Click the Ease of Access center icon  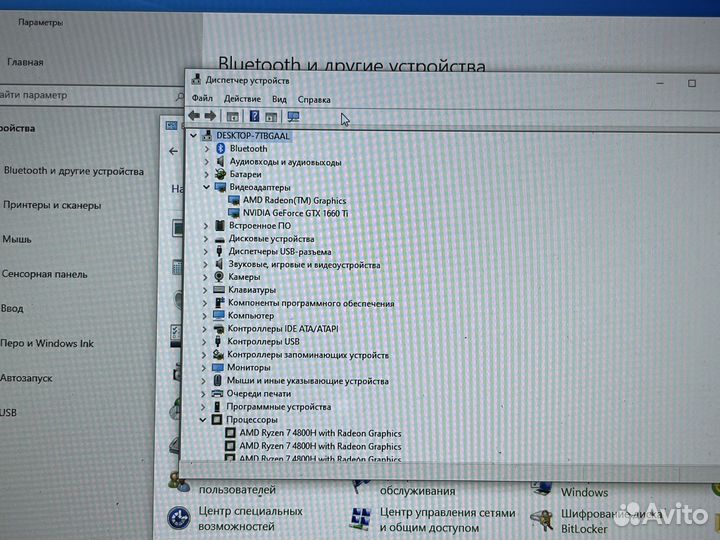[x=179, y=517]
